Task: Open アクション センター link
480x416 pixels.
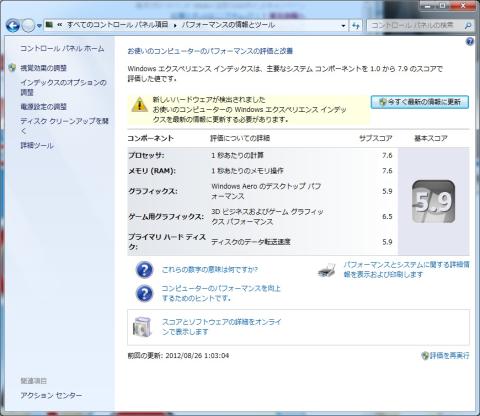Action: point(51,395)
